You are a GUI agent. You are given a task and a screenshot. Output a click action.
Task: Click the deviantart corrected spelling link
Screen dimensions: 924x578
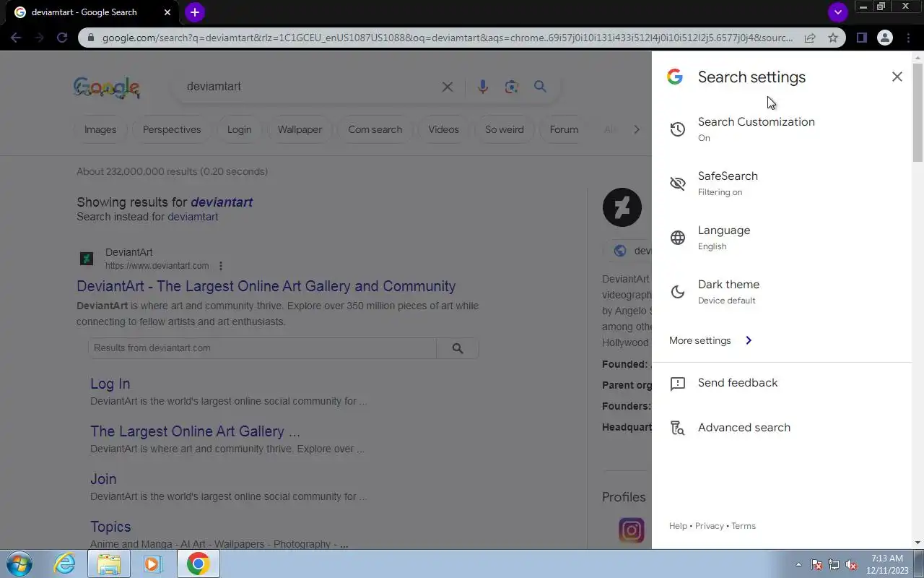click(x=222, y=202)
